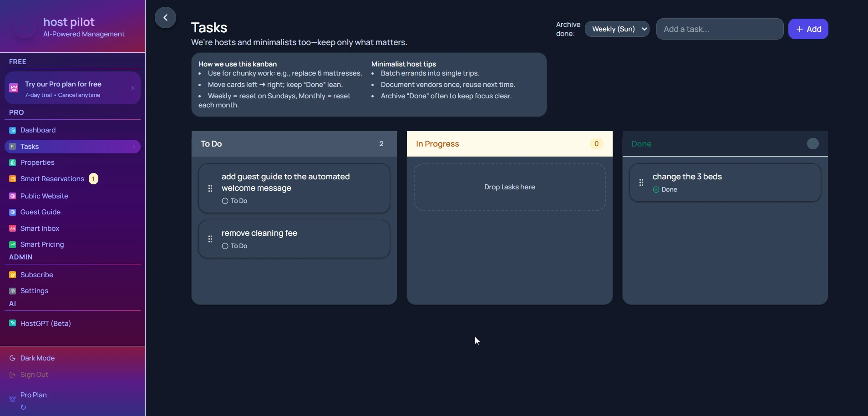The width and height of the screenshot is (868, 416).
Task: Click drag handle on 'change the 3 beds' card
Action: [641, 183]
